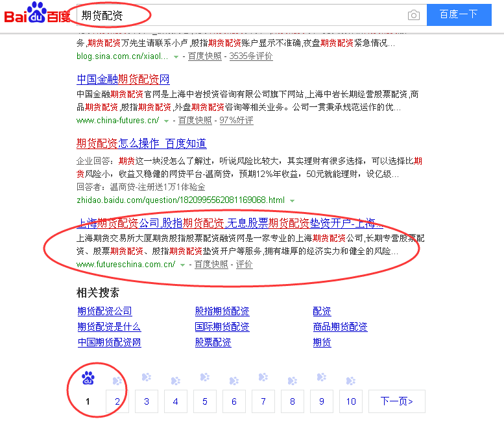This screenshot has width=504, height=439.
Task: Click 回答者: 温商贷 answerer line
Action: point(141,187)
